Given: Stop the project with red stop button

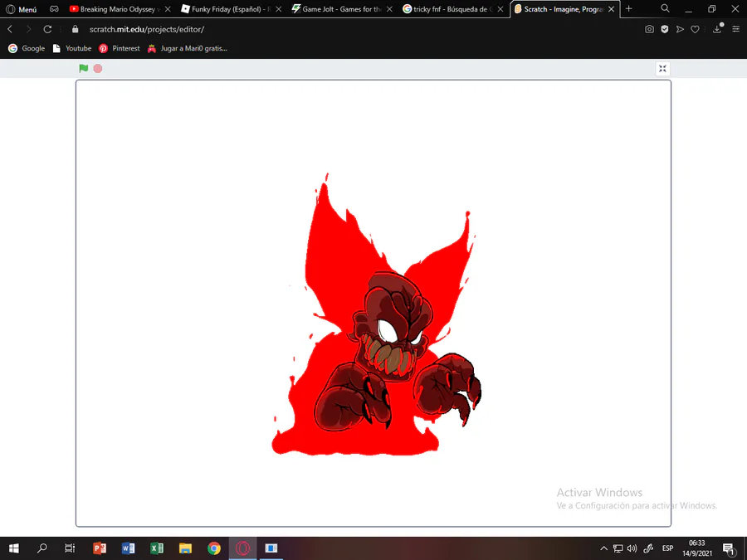Looking at the screenshot, I should (98, 69).
